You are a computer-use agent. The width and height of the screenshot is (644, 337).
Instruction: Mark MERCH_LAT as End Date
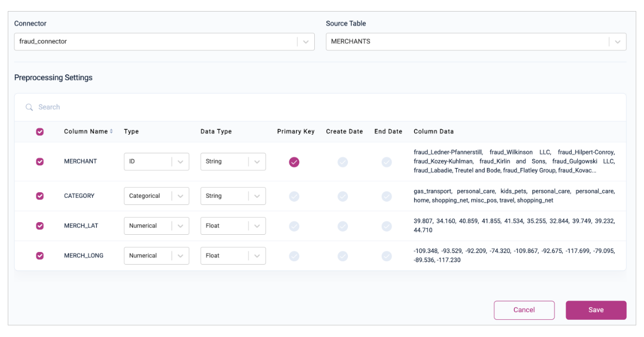(387, 226)
